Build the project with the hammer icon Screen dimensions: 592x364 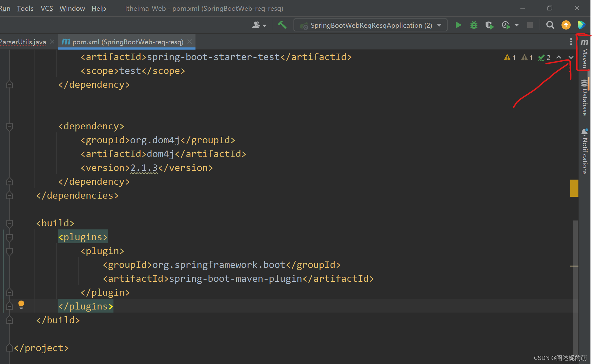(282, 25)
